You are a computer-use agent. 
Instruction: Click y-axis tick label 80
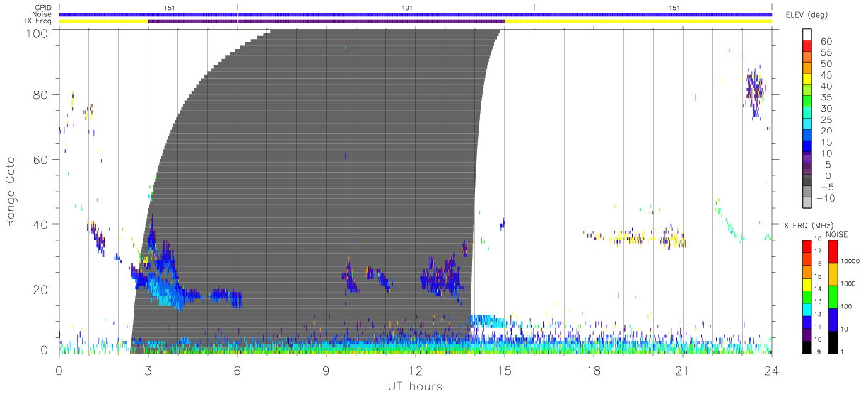pyautogui.click(x=41, y=95)
